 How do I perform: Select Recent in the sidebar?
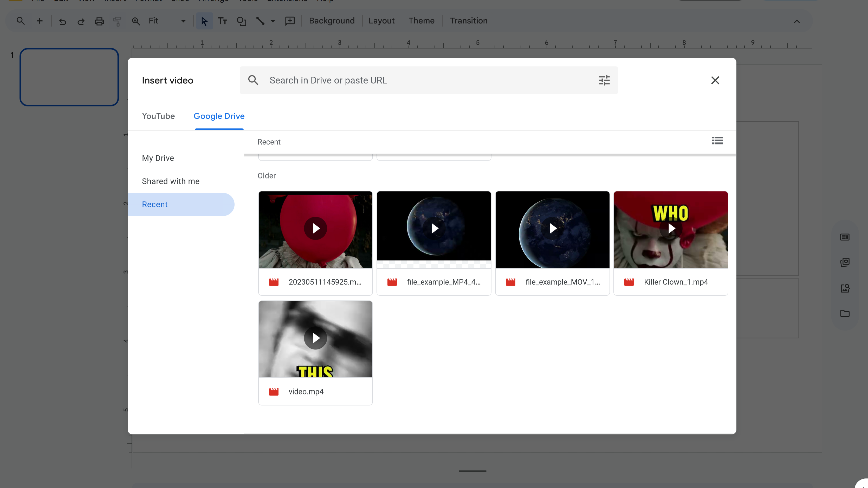pyautogui.click(x=181, y=205)
